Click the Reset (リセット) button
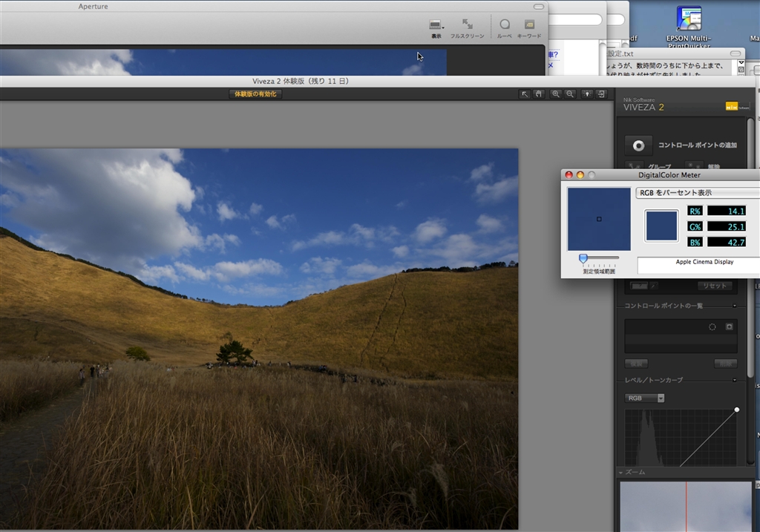The image size is (760, 532). [x=715, y=286]
